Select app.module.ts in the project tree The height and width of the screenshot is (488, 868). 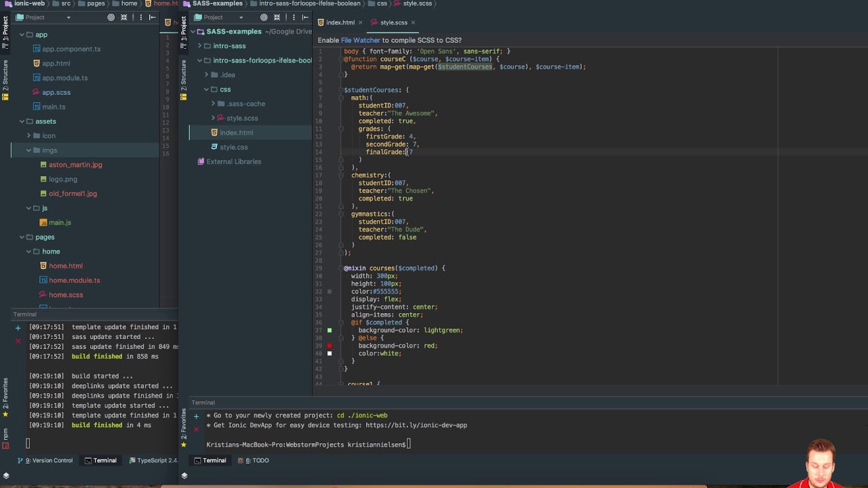tap(65, 78)
